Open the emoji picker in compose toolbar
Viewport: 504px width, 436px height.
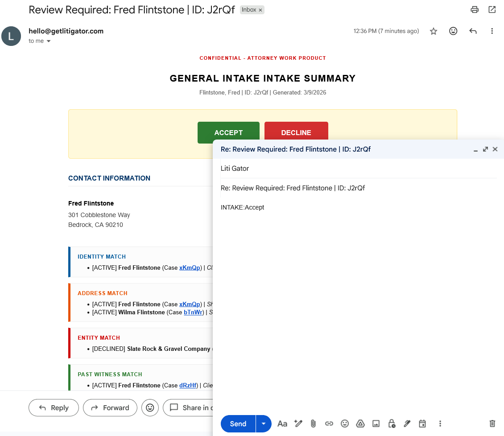click(x=344, y=424)
